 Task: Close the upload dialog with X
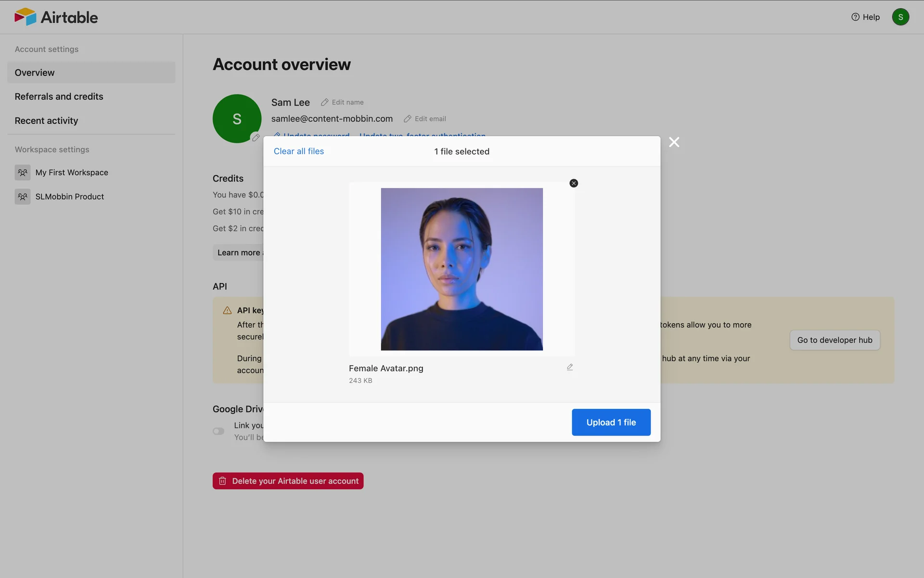click(x=674, y=142)
